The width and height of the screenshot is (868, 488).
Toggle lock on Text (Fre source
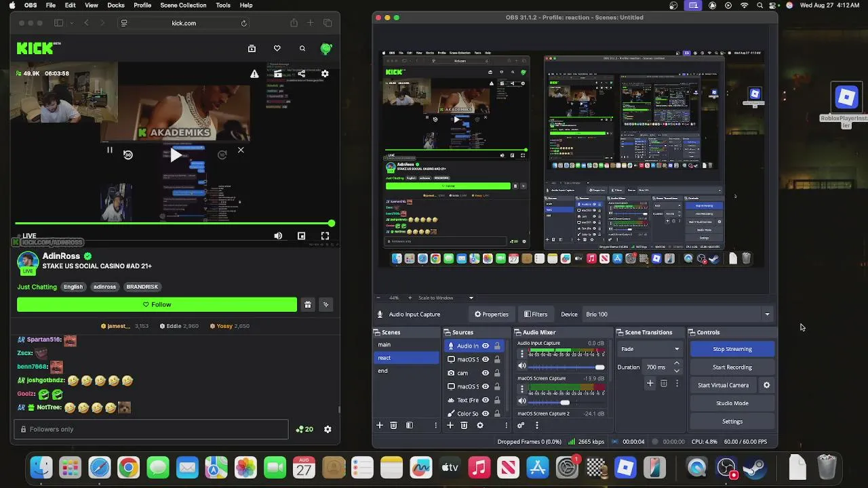click(x=497, y=400)
